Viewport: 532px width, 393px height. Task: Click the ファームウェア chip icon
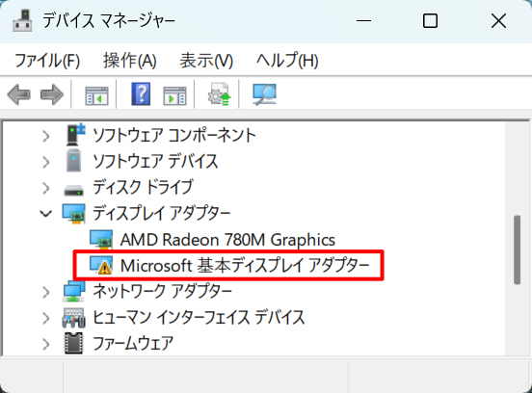pos(73,344)
